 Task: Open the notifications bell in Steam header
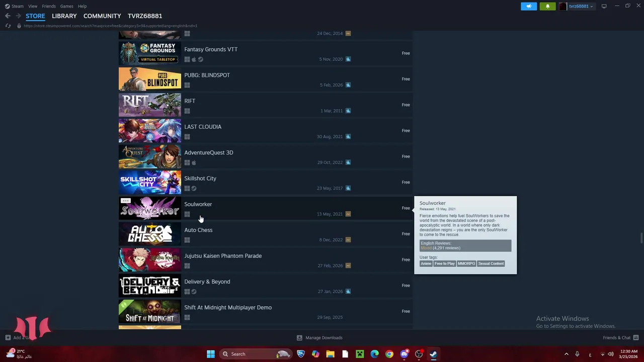click(x=547, y=6)
